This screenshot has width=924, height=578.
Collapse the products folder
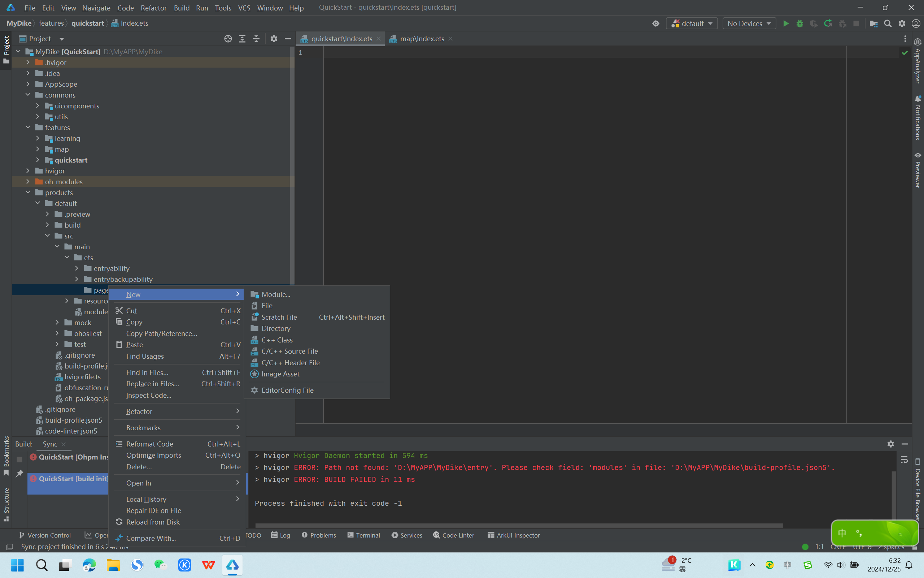(28, 192)
